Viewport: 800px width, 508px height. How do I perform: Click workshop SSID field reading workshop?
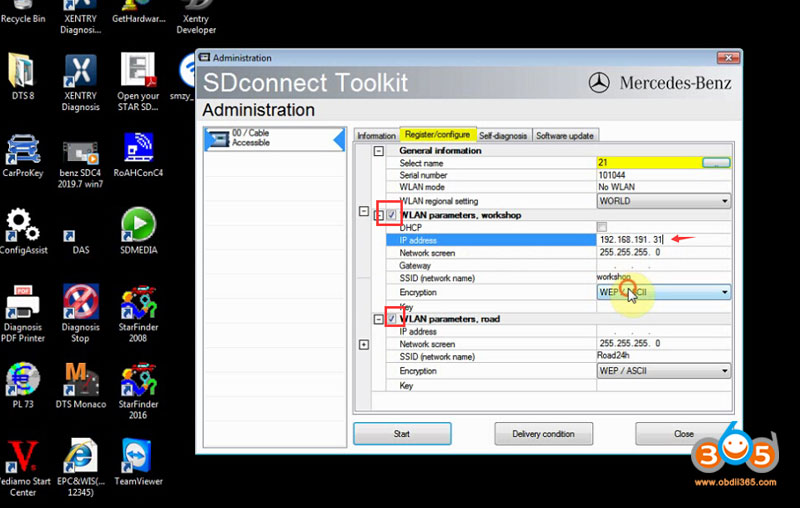(663, 278)
